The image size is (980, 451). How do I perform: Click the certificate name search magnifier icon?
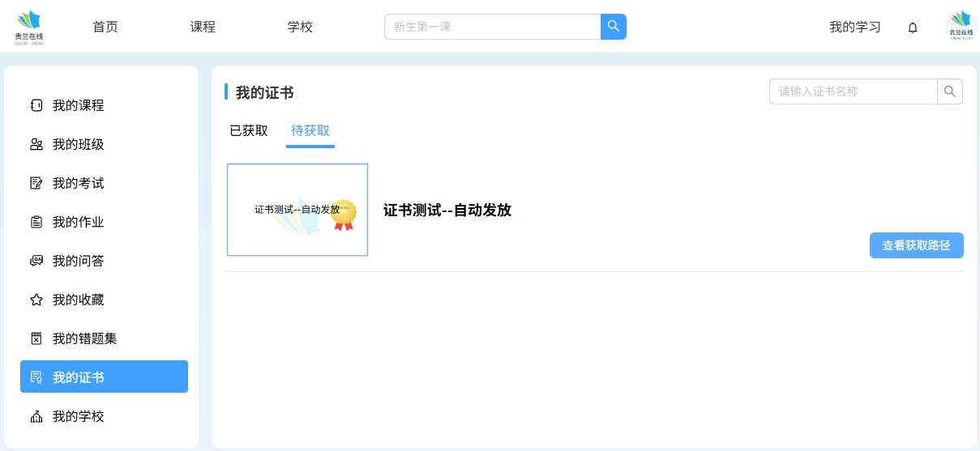click(x=950, y=91)
